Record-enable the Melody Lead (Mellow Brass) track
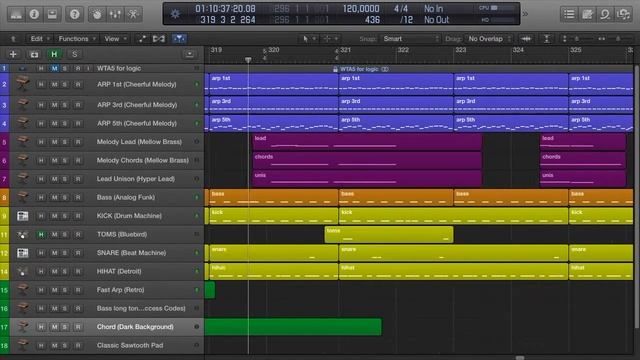The image size is (640, 360). tap(78, 142)
